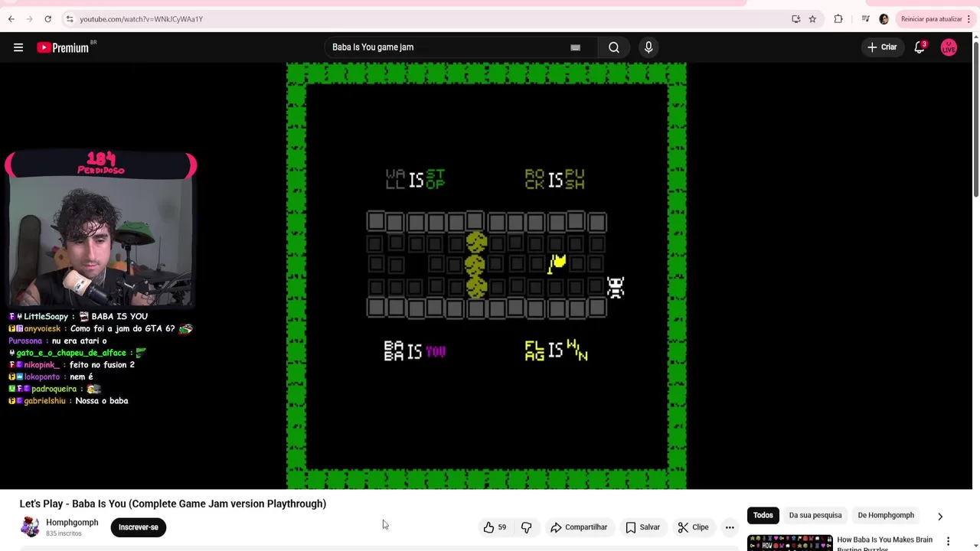The image size is (980, 551).
Task: Click the browser forward arrow
Action: [29, 19]
